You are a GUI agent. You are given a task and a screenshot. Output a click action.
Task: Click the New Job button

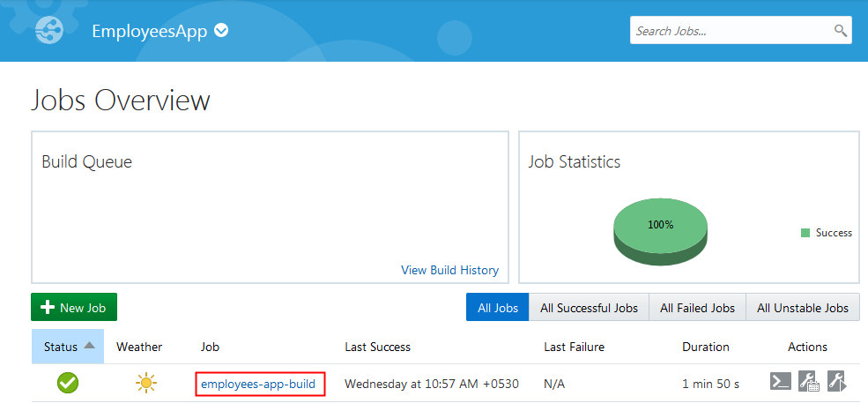click(74, 307)
